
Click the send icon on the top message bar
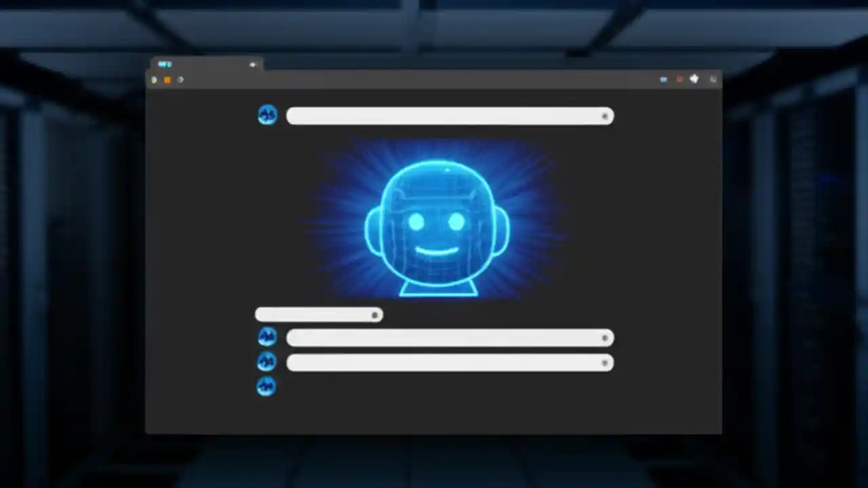tap(604, 117)
